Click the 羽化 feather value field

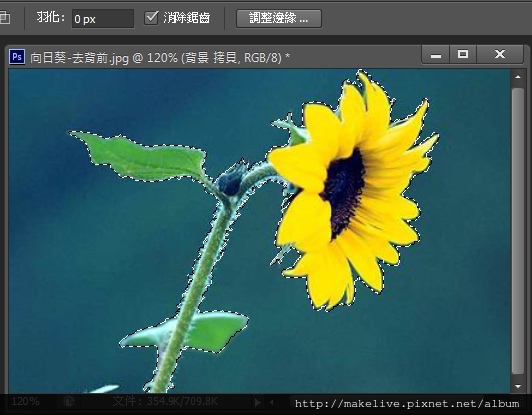click(103, 19)
